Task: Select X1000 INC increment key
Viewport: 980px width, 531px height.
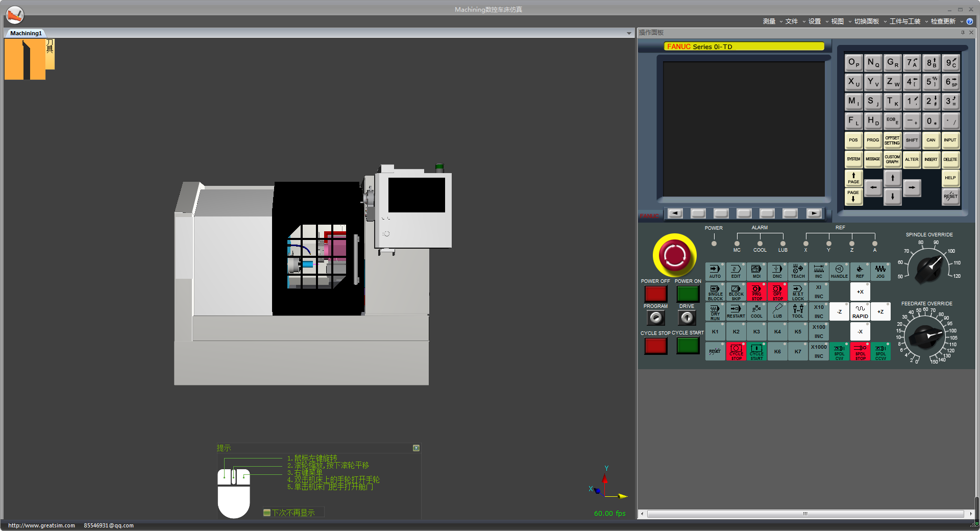Action: (819, 351)
